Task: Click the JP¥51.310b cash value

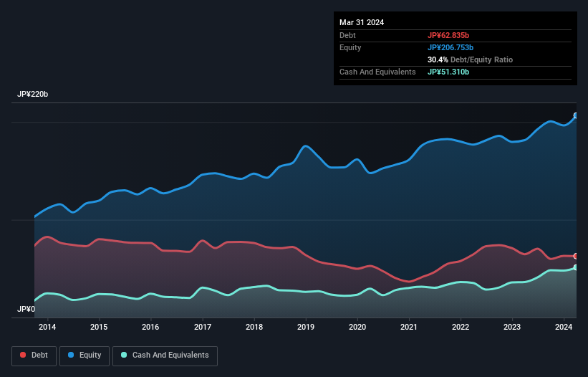Action: click(x=448, y=72)
